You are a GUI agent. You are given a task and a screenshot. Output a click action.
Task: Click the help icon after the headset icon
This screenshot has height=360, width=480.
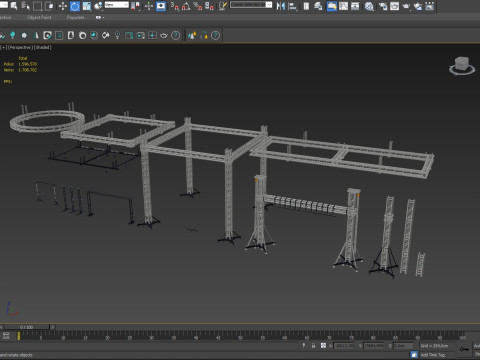point(216,35)
